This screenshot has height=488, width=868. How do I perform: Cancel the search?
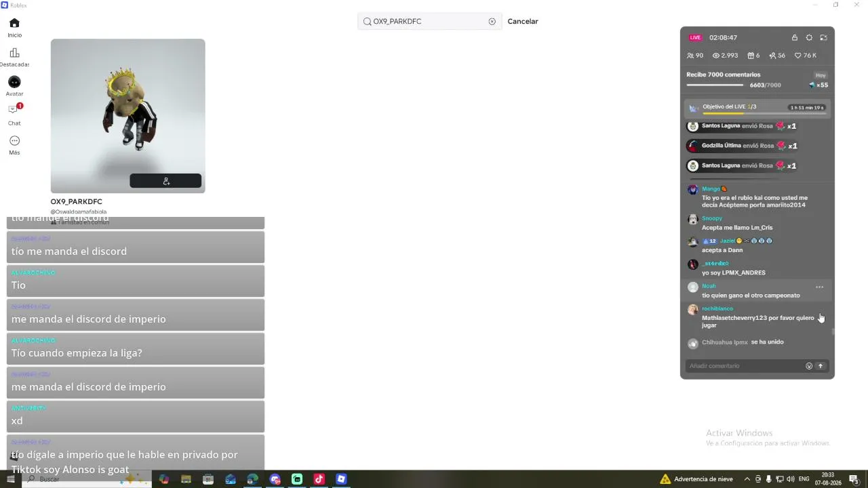523,22
